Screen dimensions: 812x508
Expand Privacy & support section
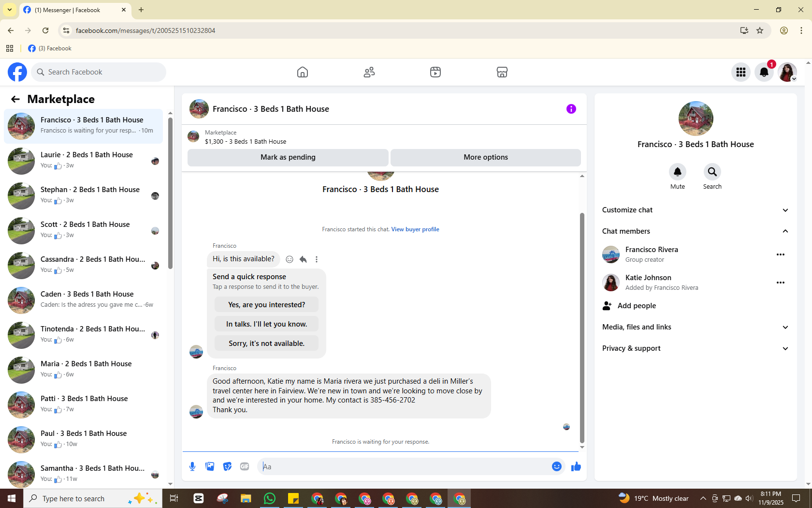[696, 348]
